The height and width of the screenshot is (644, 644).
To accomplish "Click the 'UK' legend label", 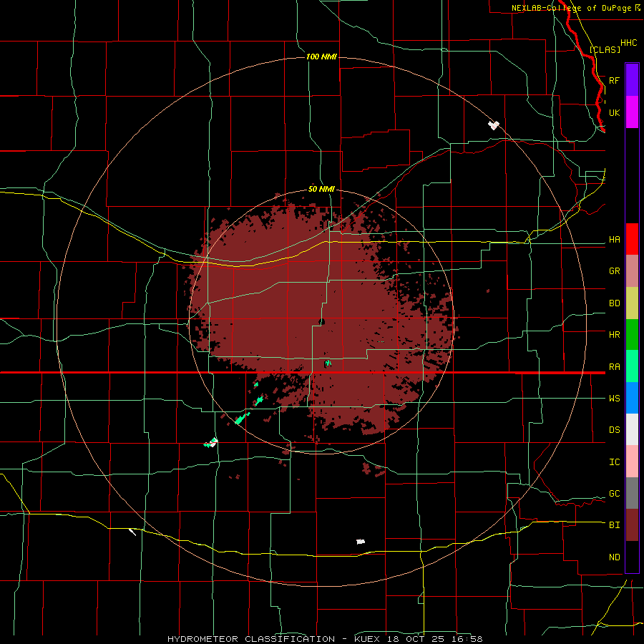I will [614, 112].
